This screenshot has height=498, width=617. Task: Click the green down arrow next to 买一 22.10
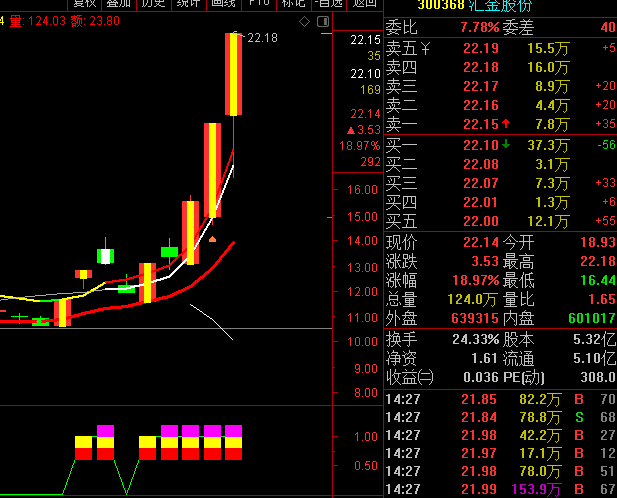(x=506, y=144)
